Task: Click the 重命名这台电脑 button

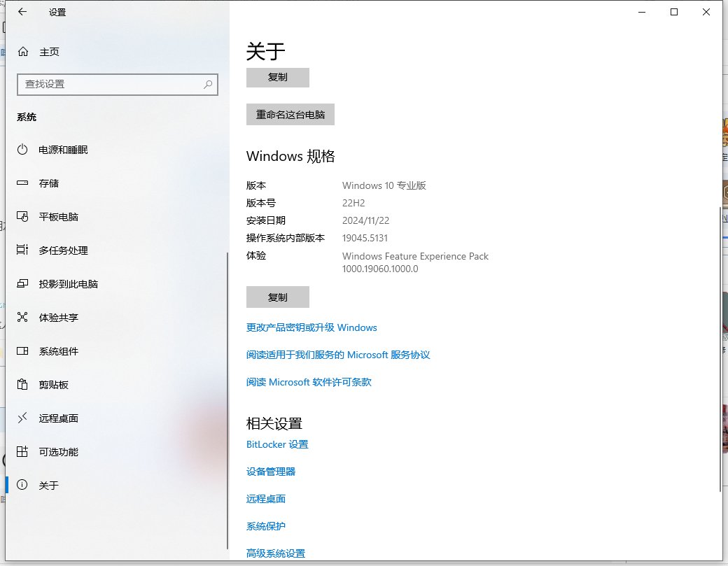Action: tap(290, 114)
